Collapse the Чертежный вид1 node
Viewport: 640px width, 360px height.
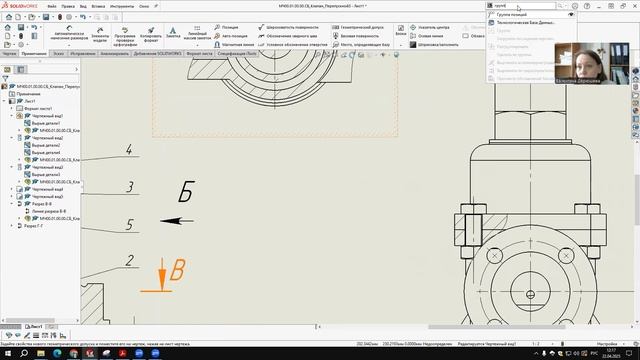12,116
